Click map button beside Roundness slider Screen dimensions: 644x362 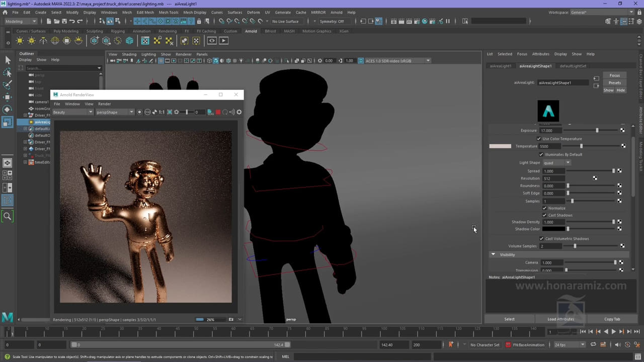[x=619, y=186]
